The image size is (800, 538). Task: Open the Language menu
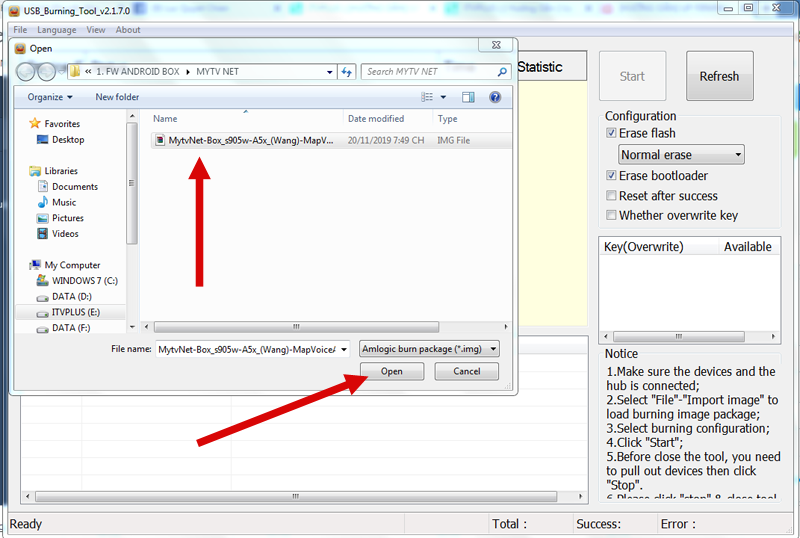tap(57, 30)
